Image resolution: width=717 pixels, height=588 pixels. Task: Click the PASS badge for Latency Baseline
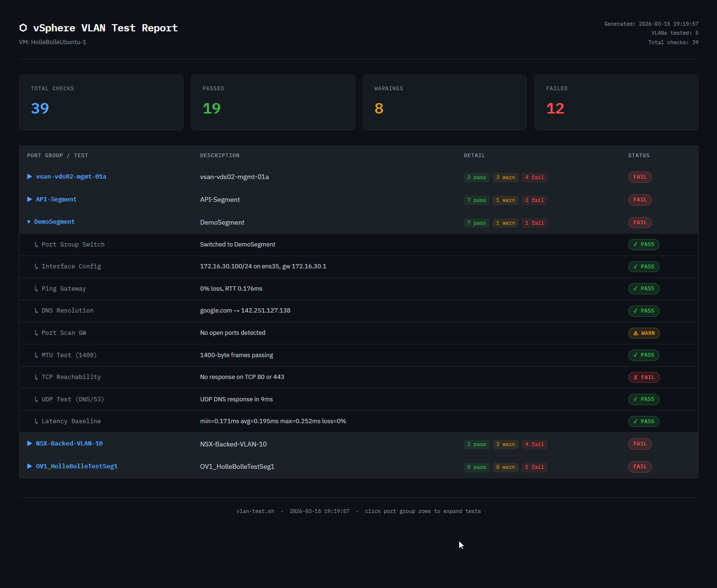(643, 421)
